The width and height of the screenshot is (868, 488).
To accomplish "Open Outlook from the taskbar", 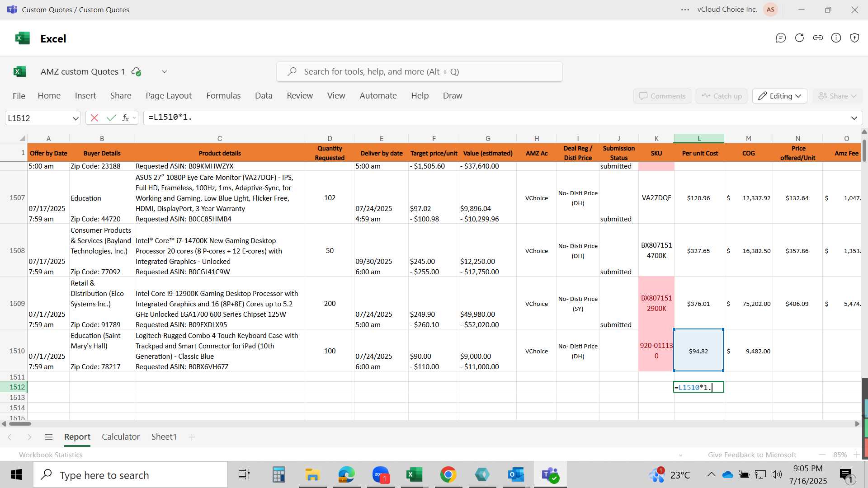I will point(516,475).
